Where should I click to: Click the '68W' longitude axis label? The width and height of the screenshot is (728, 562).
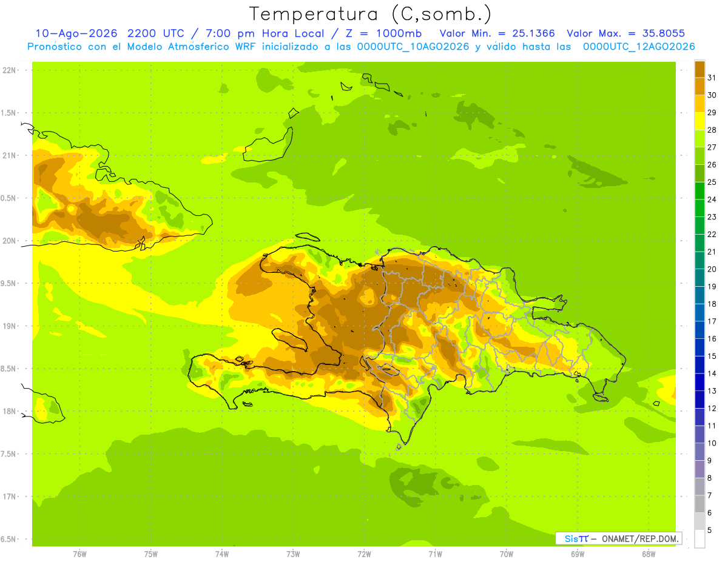pyautogui.click(x=649, y=554)
